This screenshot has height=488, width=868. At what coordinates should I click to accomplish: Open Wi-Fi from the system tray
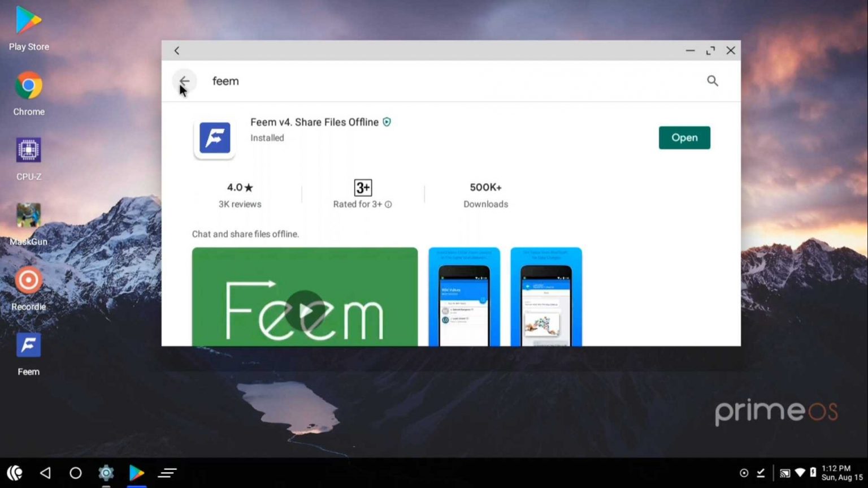pyautogui.click(x=800, y=472)
